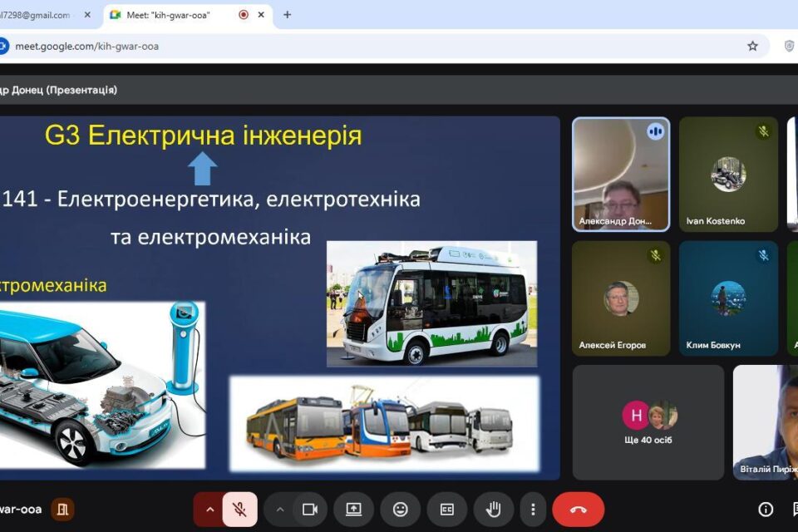Select Клим Бовкун participant tile
This screenshot has height=532, width=798.
(728, 298)
